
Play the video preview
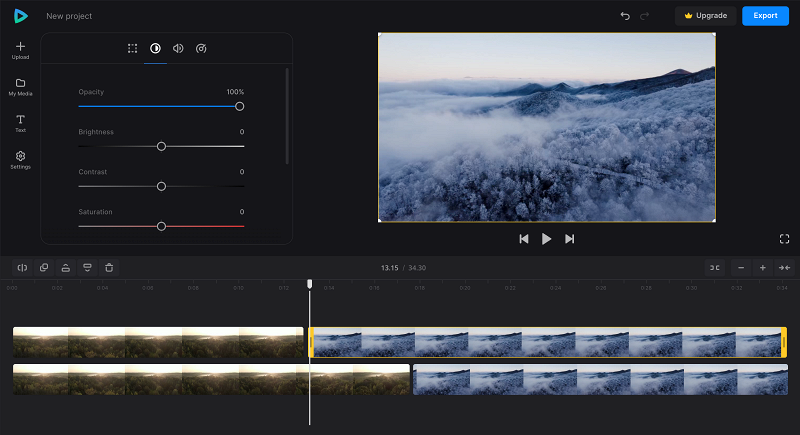pyautogui.click(x=546, y=239)
